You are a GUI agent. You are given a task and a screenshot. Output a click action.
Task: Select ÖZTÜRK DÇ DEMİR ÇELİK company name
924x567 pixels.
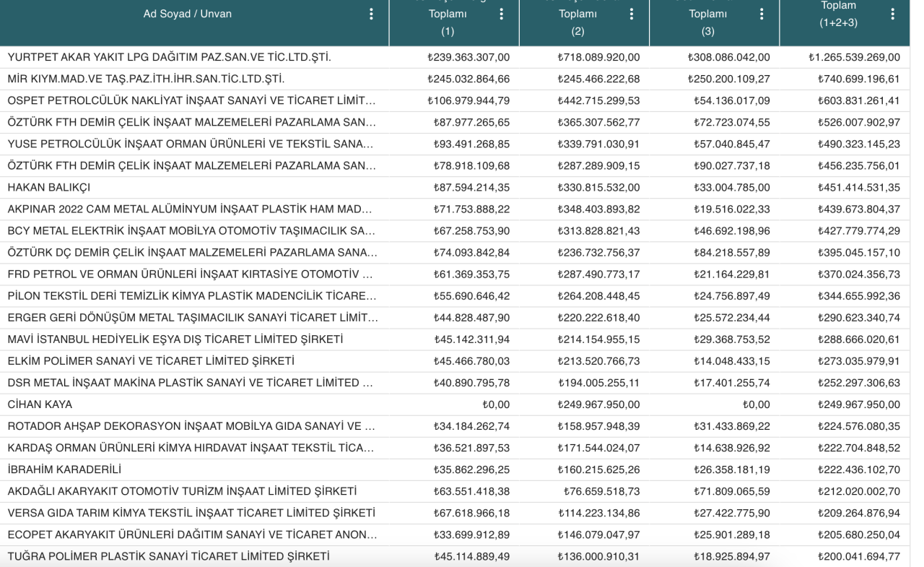pos(191,254)
